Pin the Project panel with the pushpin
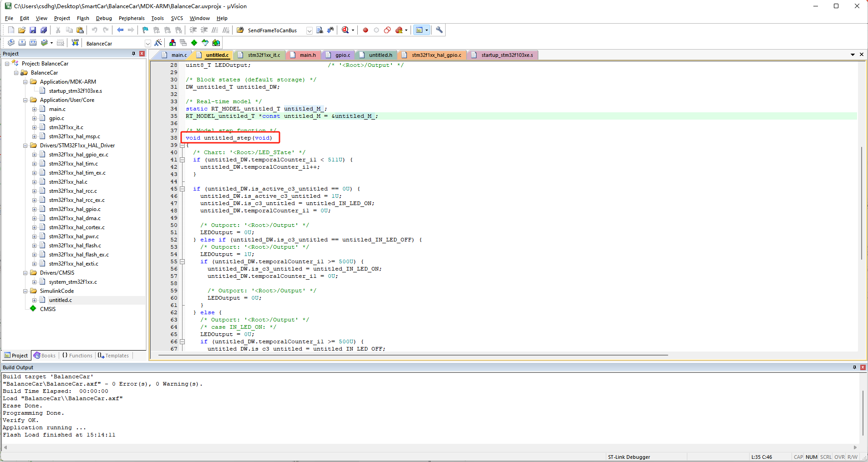The image size is (868, 462). (133, 54)
